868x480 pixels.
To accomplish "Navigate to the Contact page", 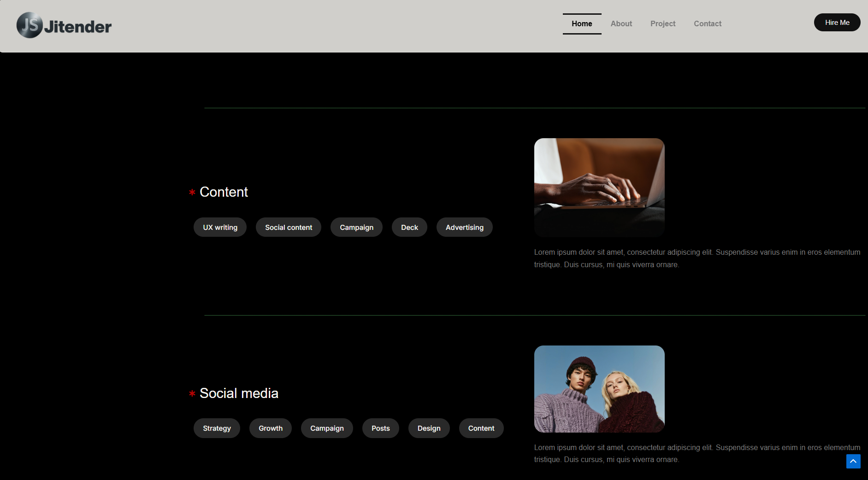I will click(x=707, y=23).
